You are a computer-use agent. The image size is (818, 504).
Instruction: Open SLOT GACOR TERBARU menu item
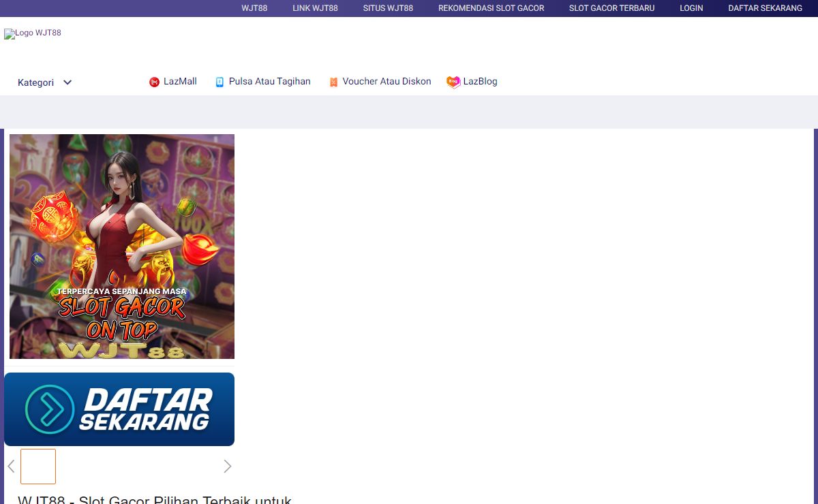pos(611,8)
